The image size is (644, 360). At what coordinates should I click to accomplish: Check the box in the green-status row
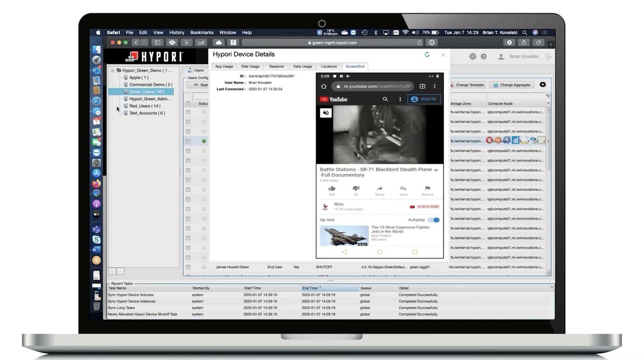coord(188,141)
